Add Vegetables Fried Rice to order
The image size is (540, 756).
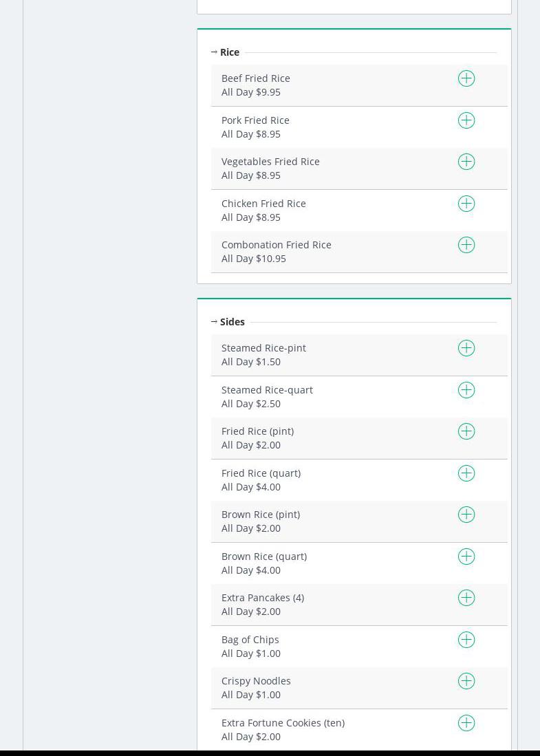coord(466,162)
